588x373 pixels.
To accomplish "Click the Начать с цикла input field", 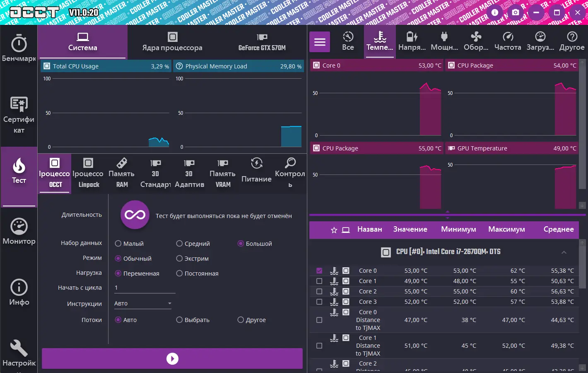I will coord(145,288).
